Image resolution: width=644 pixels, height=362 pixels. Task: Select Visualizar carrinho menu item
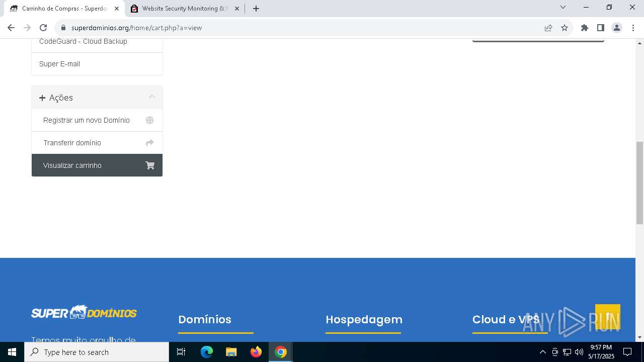point(97,165)
